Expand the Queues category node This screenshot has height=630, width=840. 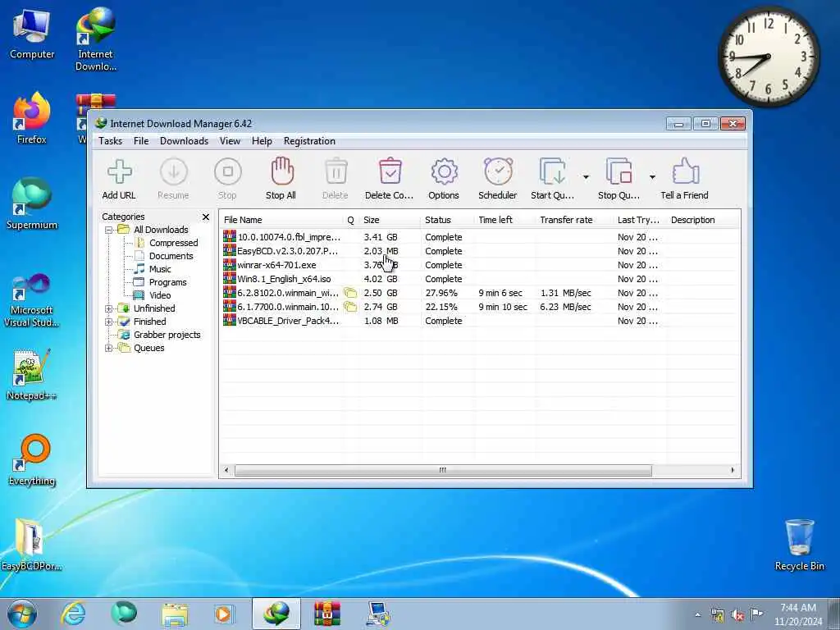pos(108,348)
